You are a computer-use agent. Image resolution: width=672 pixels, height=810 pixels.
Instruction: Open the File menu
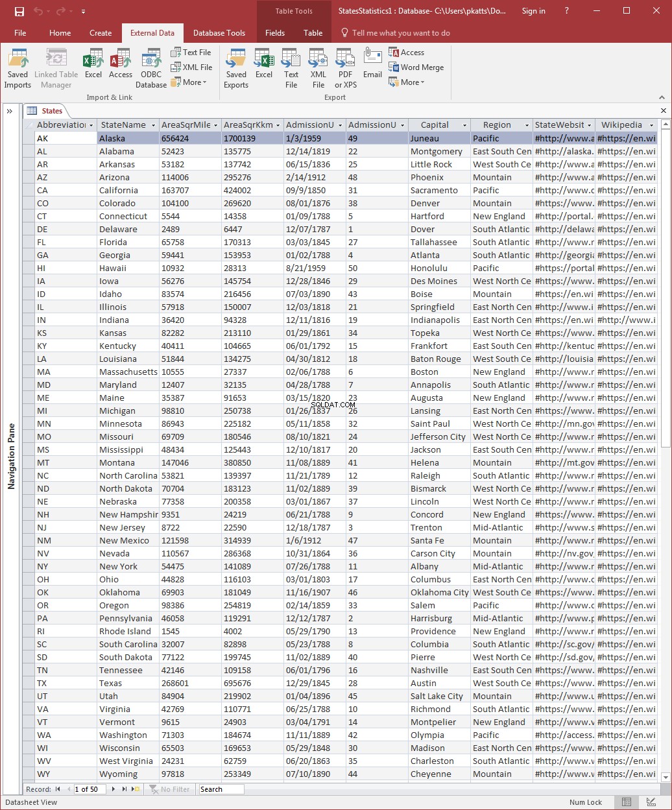coord(20,33)
